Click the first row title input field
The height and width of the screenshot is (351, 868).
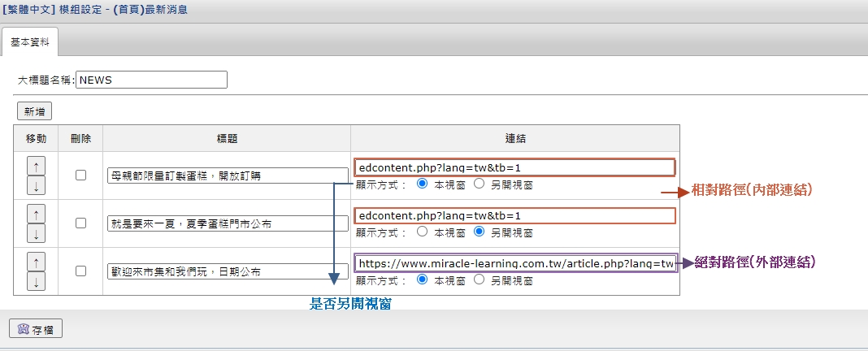pyautogui.click(x=227, y=175)
